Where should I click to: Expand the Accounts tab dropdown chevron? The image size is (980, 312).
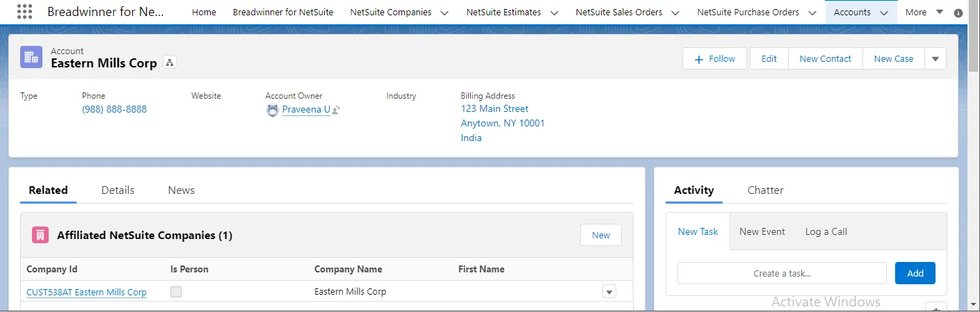click(x=884, y=13)
